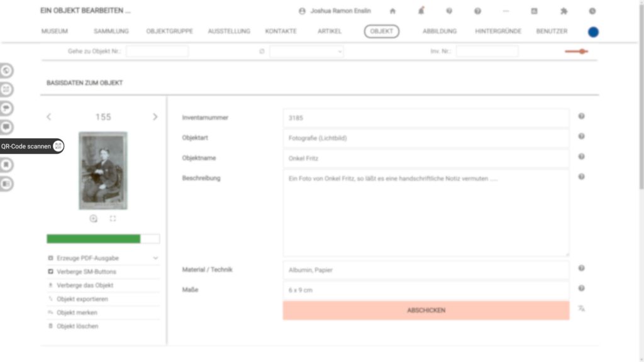
Task: Open the HINTERGRÜNDE menu
Action: (x=498, y=31)
